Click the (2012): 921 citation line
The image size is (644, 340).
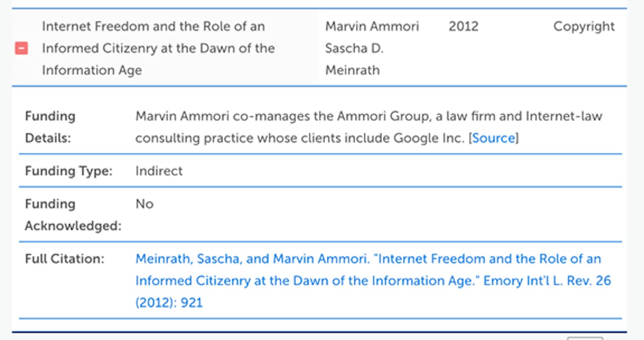169,303
